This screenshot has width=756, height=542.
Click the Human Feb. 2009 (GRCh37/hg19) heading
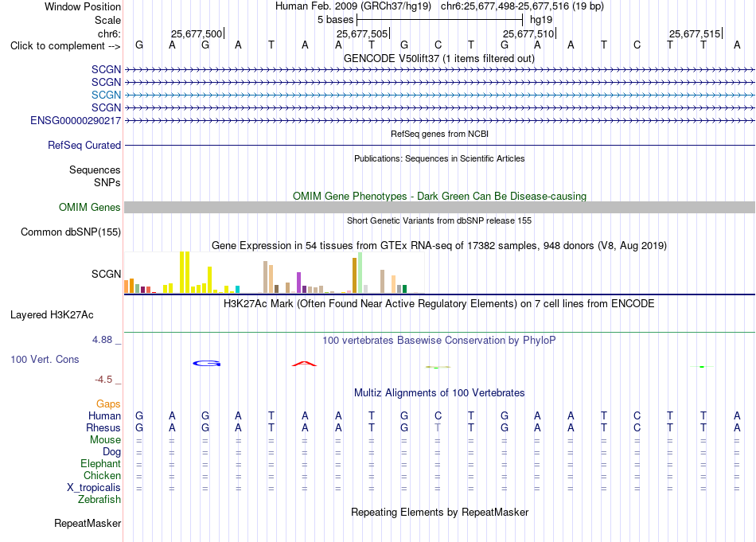[x=353, y=6]
